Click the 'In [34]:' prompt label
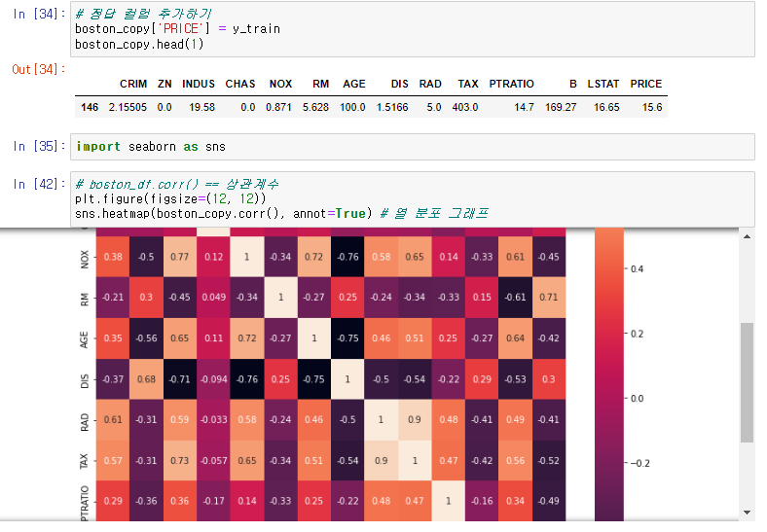767x532 pixels. 39,14
